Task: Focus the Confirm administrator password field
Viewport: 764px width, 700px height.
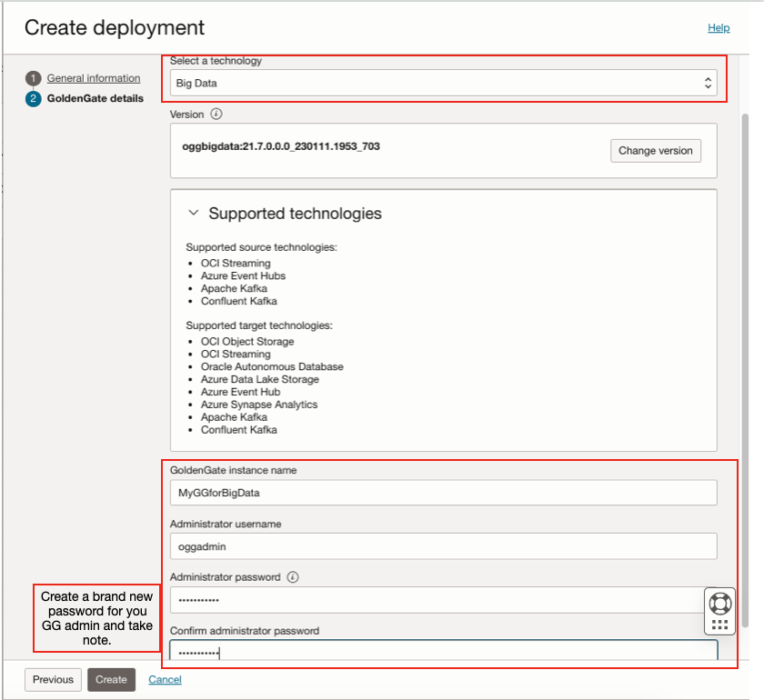Action: [x=444, y=651]
